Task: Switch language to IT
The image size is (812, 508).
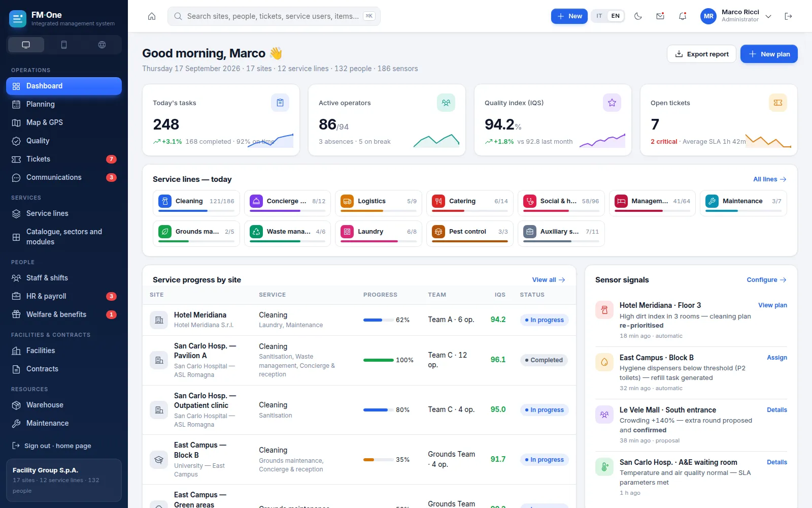Action: click(x=599, y=16)
